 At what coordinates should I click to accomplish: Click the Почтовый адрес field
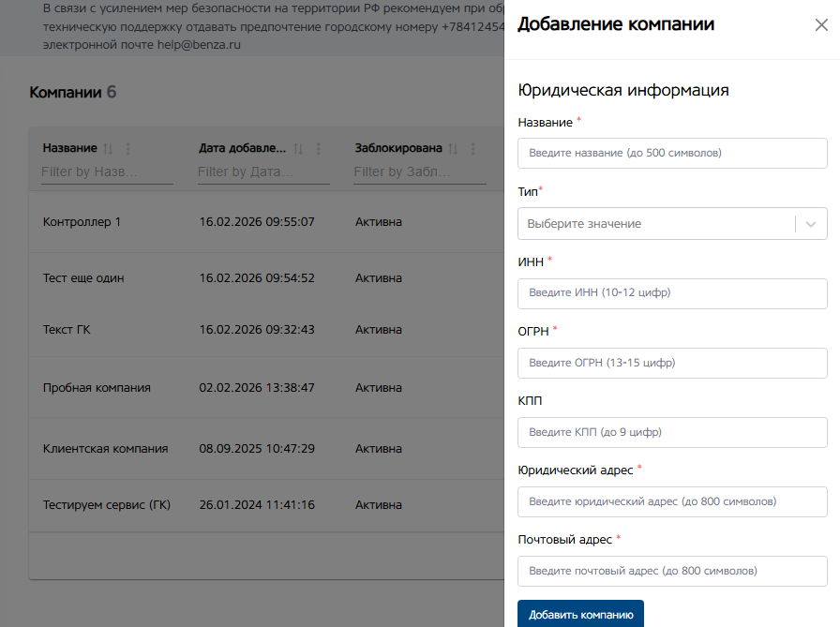point(672,571)
